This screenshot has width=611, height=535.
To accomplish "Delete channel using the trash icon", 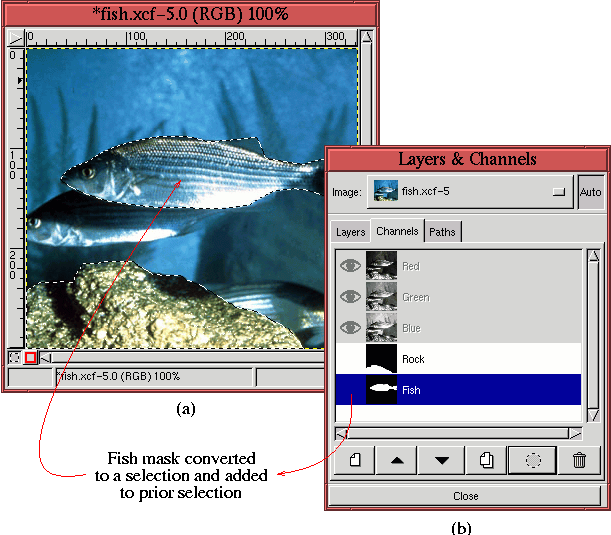I will (579, 460).
